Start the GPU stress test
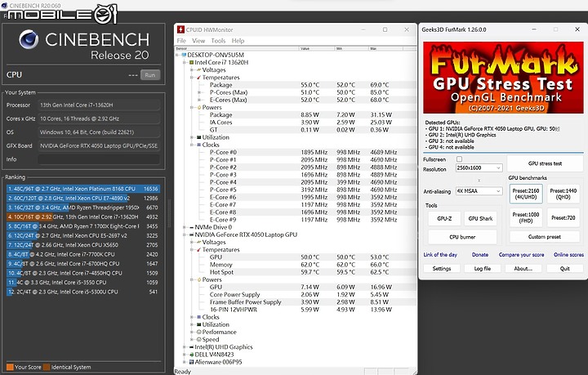The height and width of the screenshot is (375, 588). tap(545, 163)
